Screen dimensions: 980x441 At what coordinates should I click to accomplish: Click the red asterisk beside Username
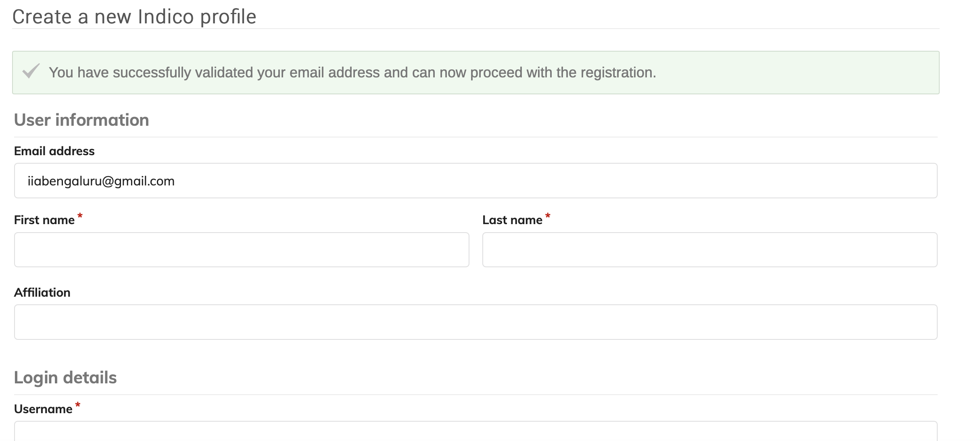78,405
